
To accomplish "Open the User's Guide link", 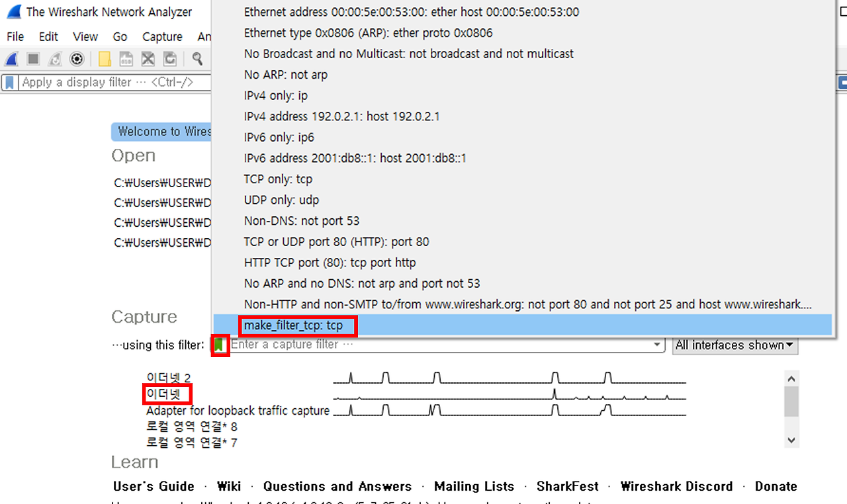I will tap(154, 487).
